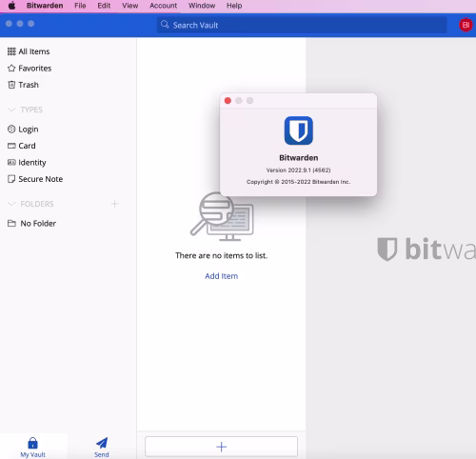Filter by Identity type
The height and width of the screenshot is (459, 476).
click(27, 163)
